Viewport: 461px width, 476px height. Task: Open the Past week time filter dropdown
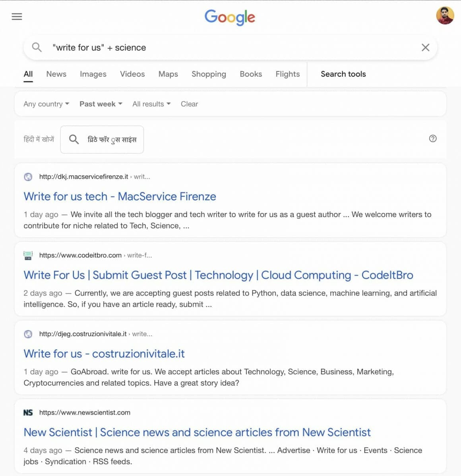pos(100,104)
